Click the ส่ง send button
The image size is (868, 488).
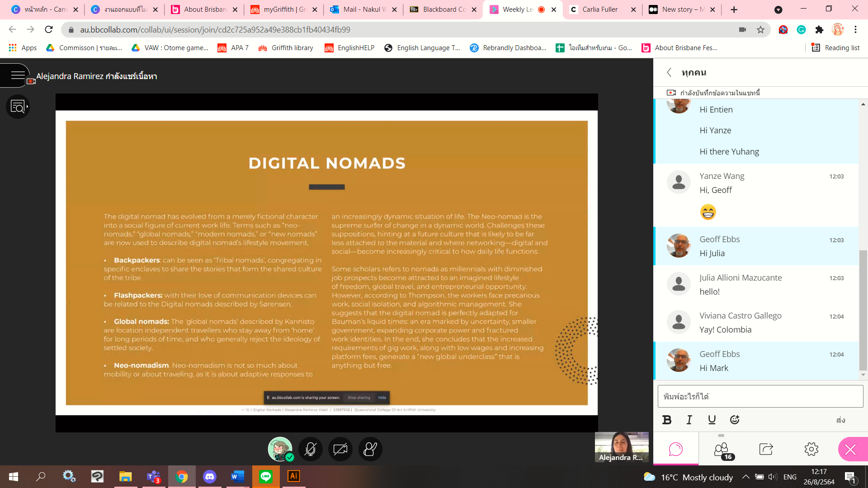coord(840,420)
